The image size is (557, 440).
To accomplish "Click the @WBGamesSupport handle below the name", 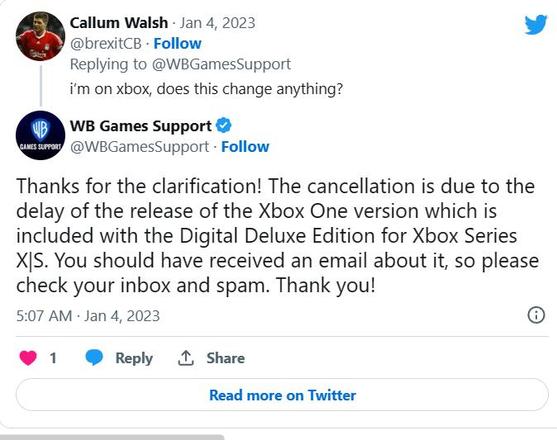I will click(139, 147).
